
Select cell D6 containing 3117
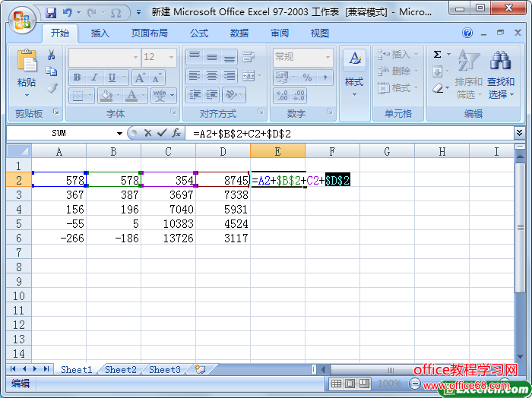[223, 238]
